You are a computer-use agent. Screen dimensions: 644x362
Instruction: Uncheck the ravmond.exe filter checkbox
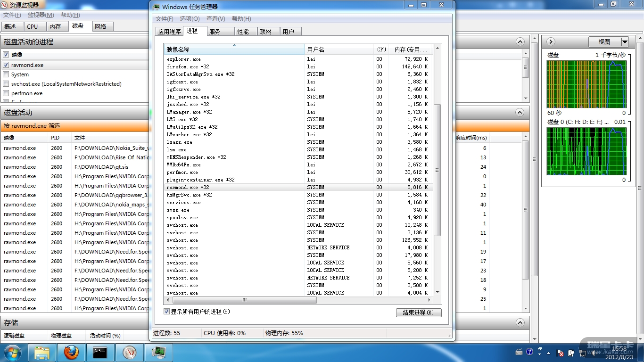click(6, 65)
